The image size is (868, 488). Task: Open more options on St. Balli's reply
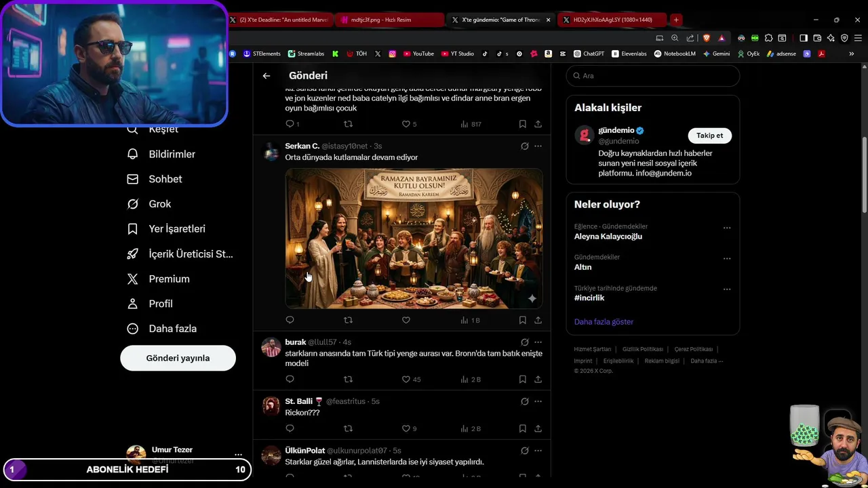[x=538, y=401]
